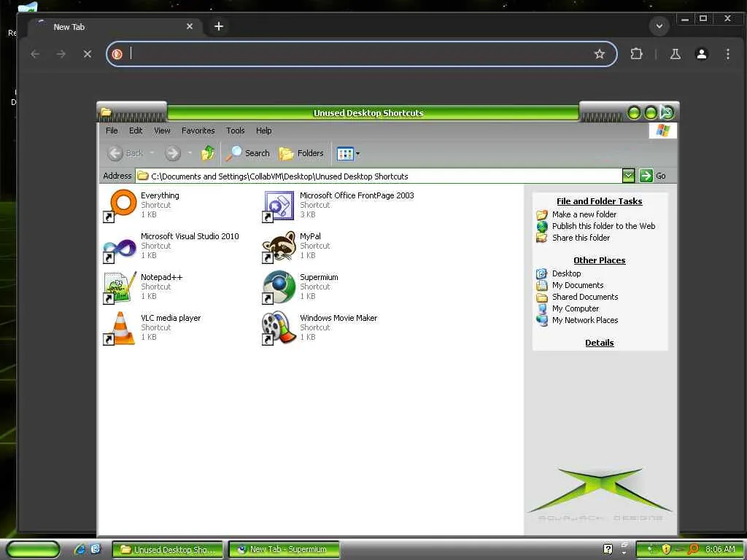The image size is (747, 560).
Task: Switch to Unused Desktop Shortcuts taskbar button
Action: [167, 550]
